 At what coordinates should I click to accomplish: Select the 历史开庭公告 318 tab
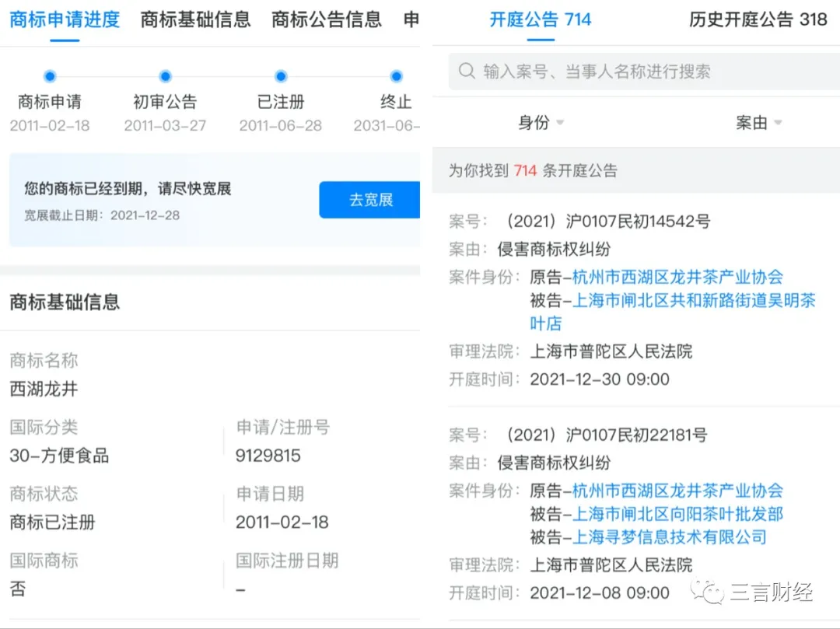click(x=758, y=19)
